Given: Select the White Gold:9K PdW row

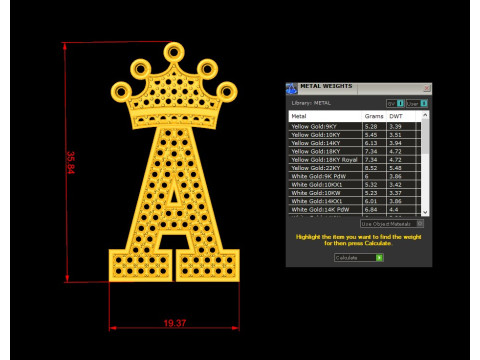Looking at the screenshot, I should 355,176.
